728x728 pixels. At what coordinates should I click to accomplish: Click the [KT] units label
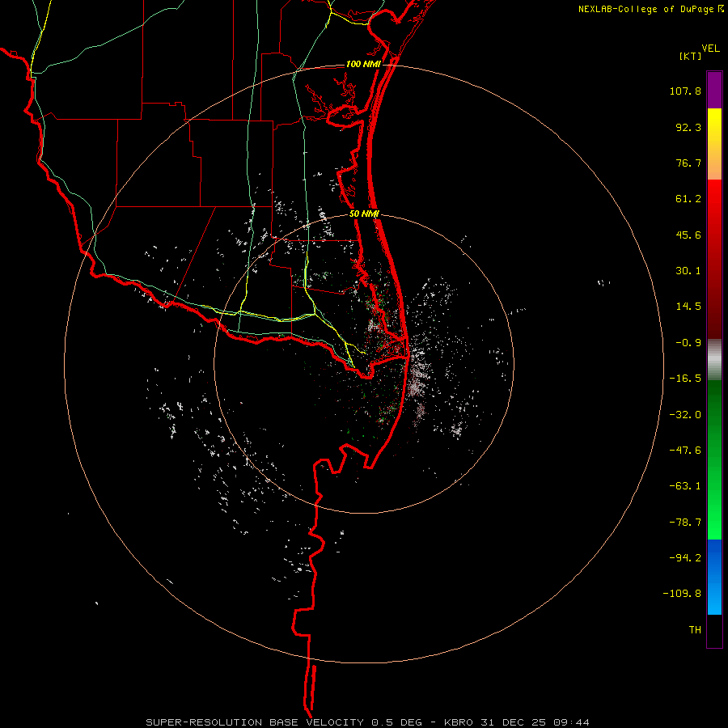(690, 56)
